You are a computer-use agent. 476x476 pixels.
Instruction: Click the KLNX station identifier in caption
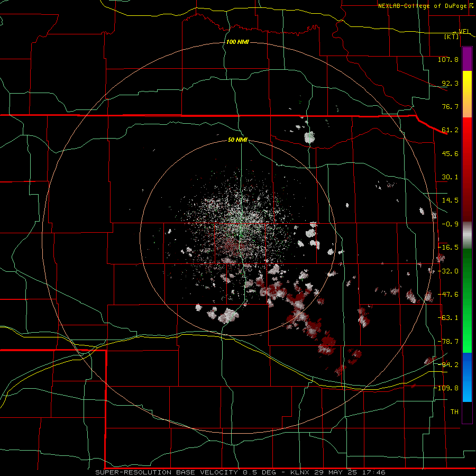[300, 472]
